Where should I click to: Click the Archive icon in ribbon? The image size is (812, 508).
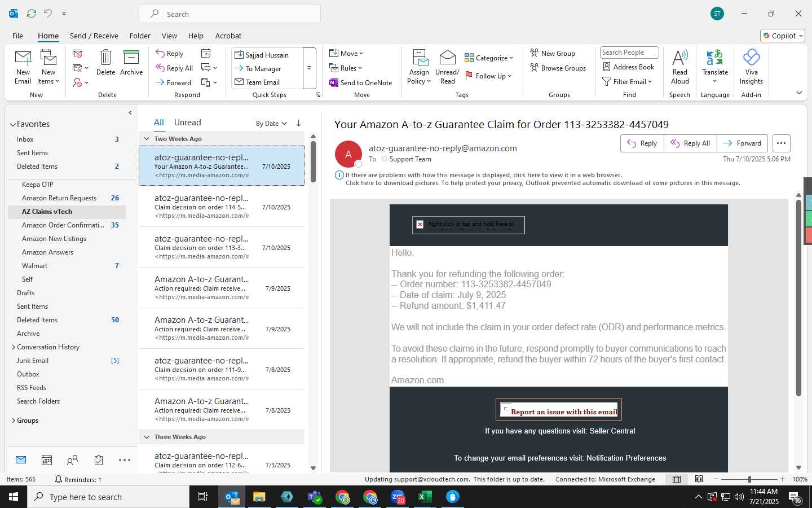click(131, 58)
